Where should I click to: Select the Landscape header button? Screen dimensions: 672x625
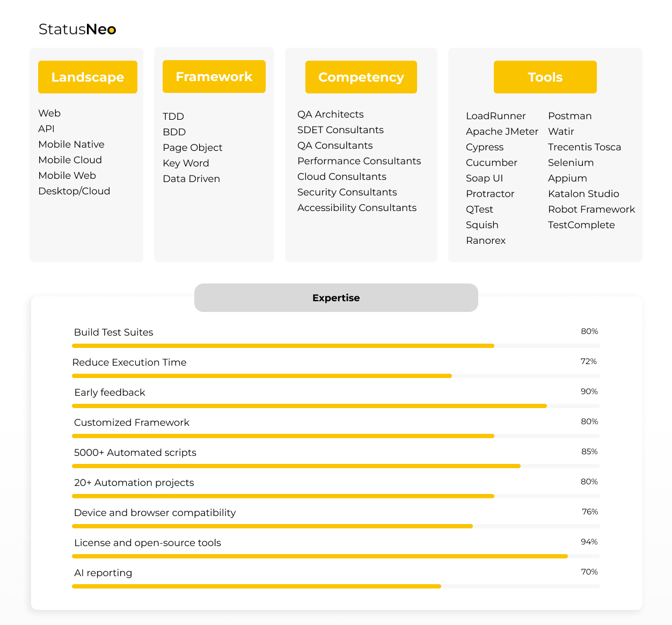(x=87, y=77)
